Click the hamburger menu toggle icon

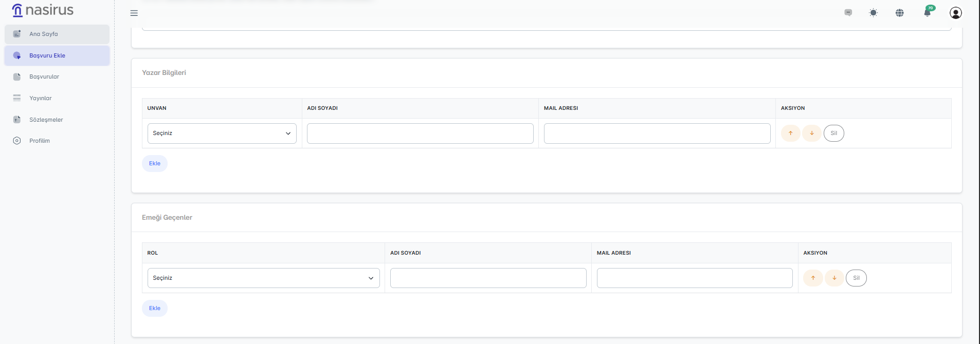(x=134, y=13)
